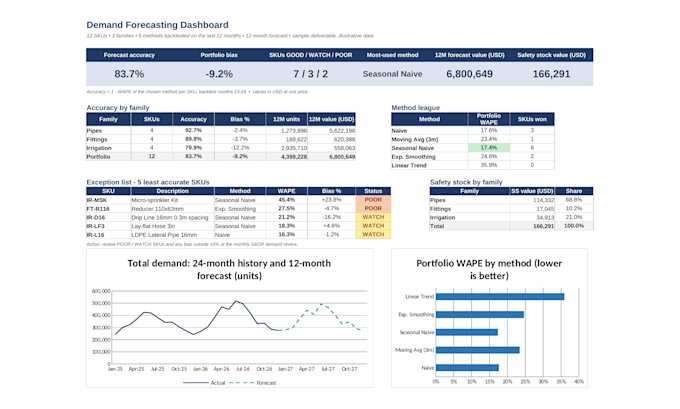Click the "Portfolio bias" KPI header
Screen dimensions: 680x409
(x=219, y=55)
